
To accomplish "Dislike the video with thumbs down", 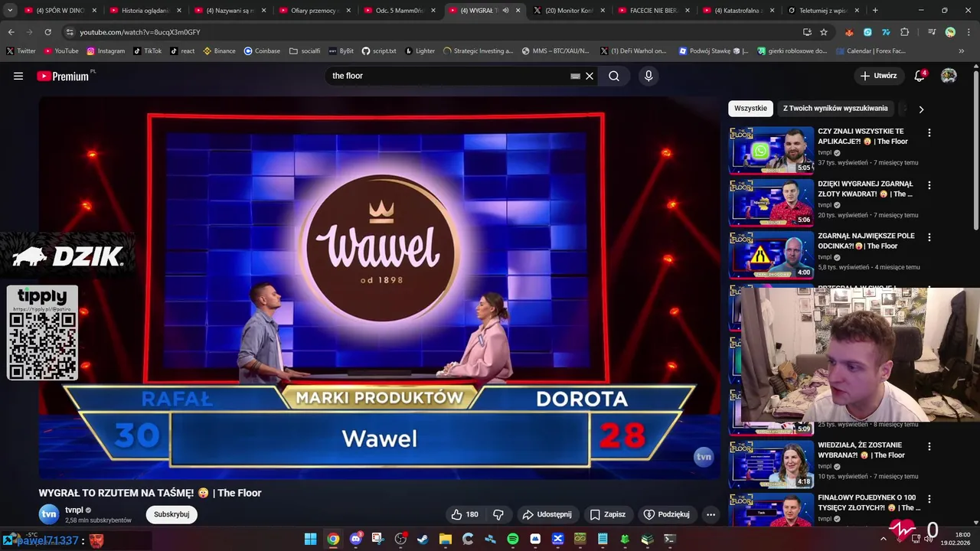I will 498,514.
